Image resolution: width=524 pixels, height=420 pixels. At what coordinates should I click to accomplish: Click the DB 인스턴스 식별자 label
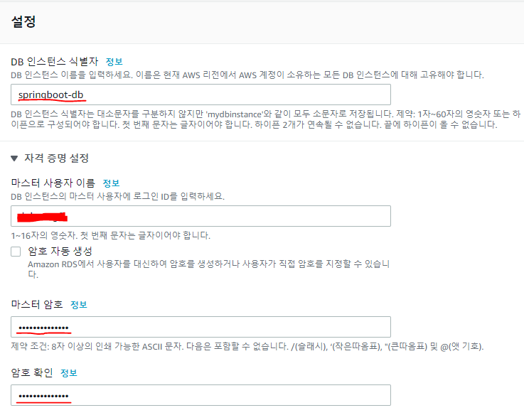(55, 62)
